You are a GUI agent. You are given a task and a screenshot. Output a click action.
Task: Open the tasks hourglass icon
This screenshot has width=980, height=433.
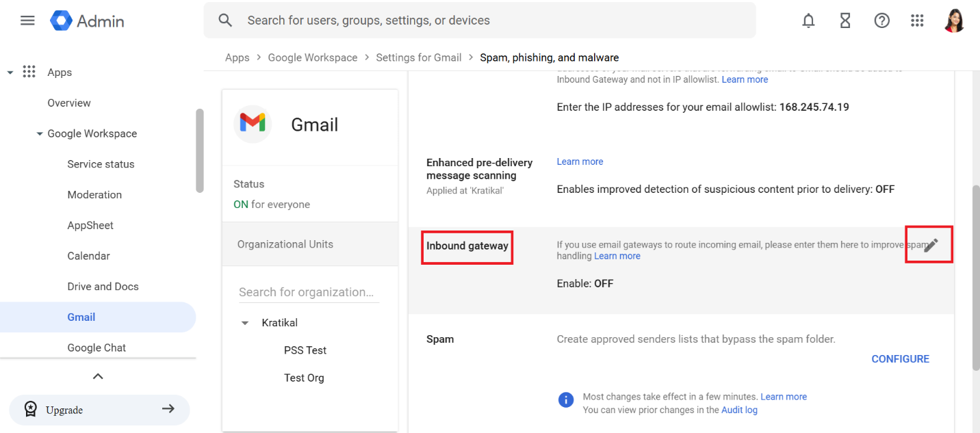[845, 21]
